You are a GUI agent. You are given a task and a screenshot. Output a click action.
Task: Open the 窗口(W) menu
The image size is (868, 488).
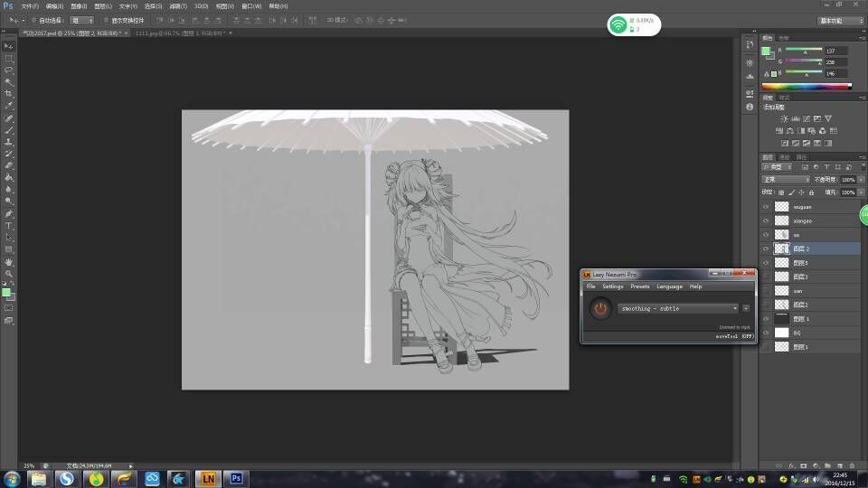(251, 6)
